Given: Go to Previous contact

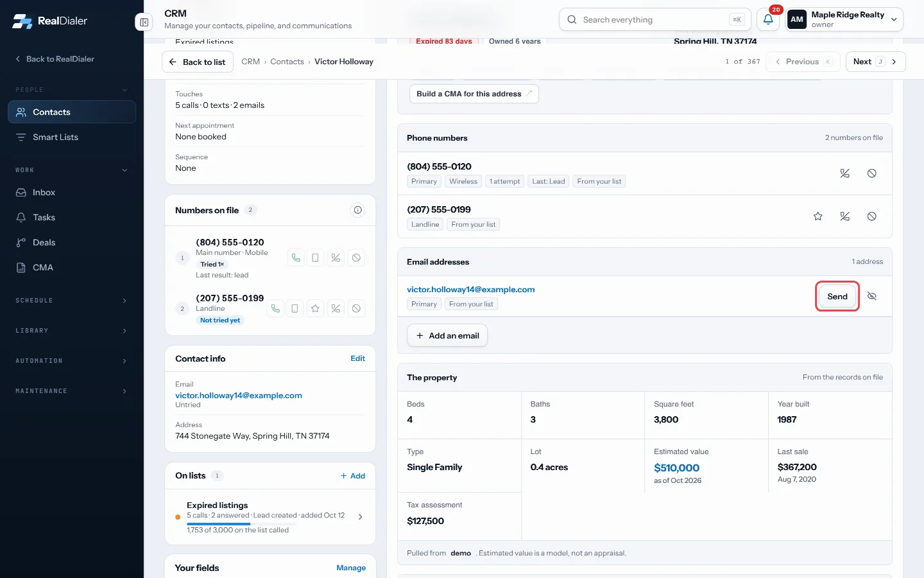Looking at the screenshot, I should pyautogui.click(x=803, y=62).
